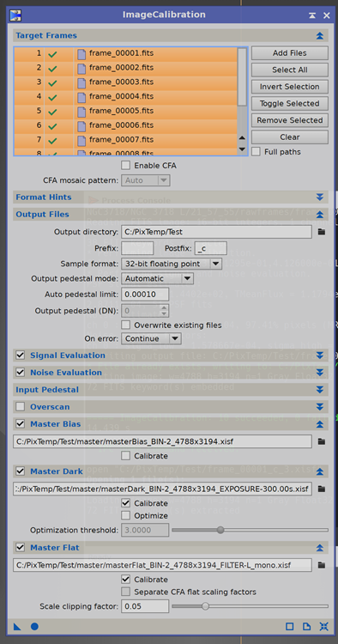Click the Browse Documentation icon at bottom
The width and height of the screenshot is (338, 644).
306,626
